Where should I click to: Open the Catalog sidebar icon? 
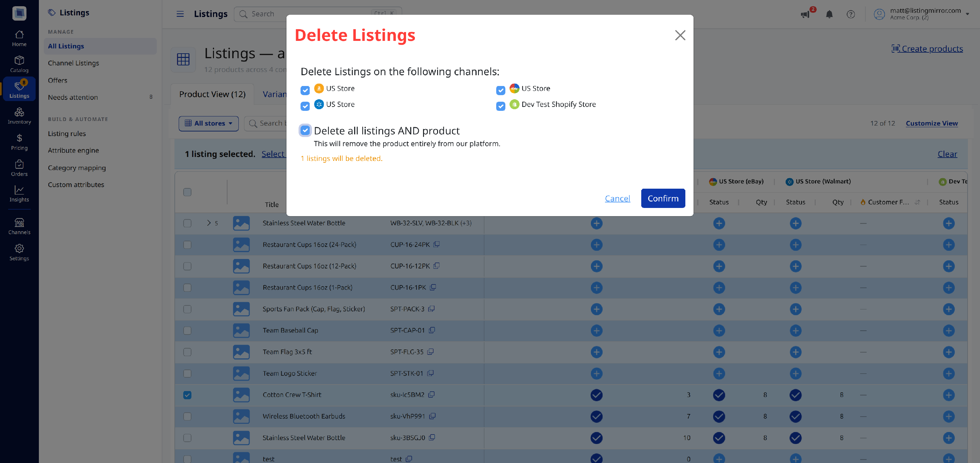(x=19, y=64)
